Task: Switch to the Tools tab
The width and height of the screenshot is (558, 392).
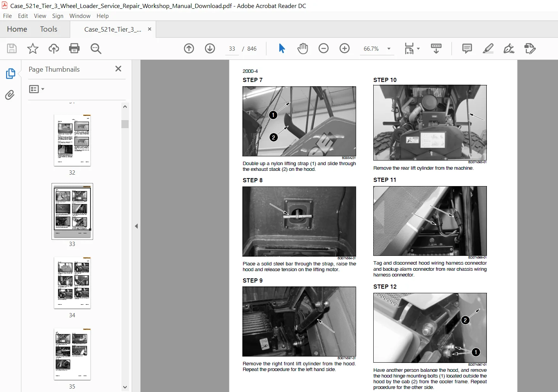Action: click(48, 29)
